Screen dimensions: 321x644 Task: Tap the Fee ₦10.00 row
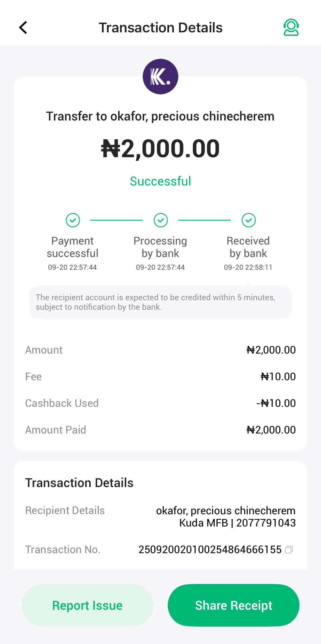click(x=160, y=376)
